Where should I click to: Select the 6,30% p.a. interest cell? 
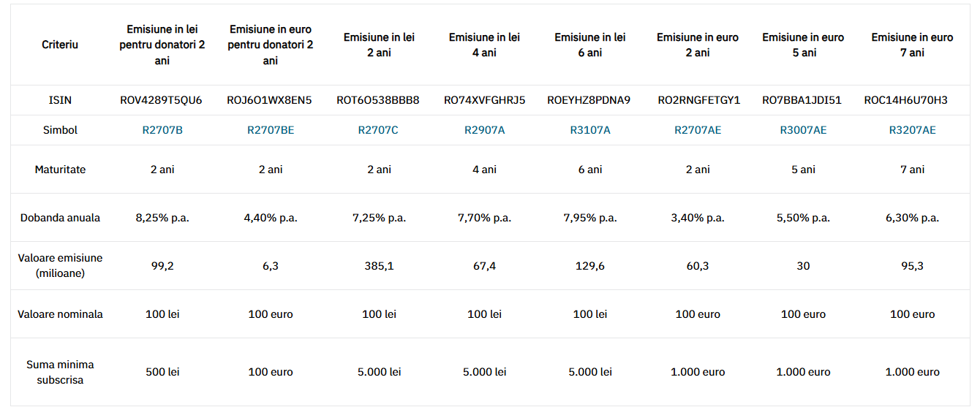(x=912, y=218)
